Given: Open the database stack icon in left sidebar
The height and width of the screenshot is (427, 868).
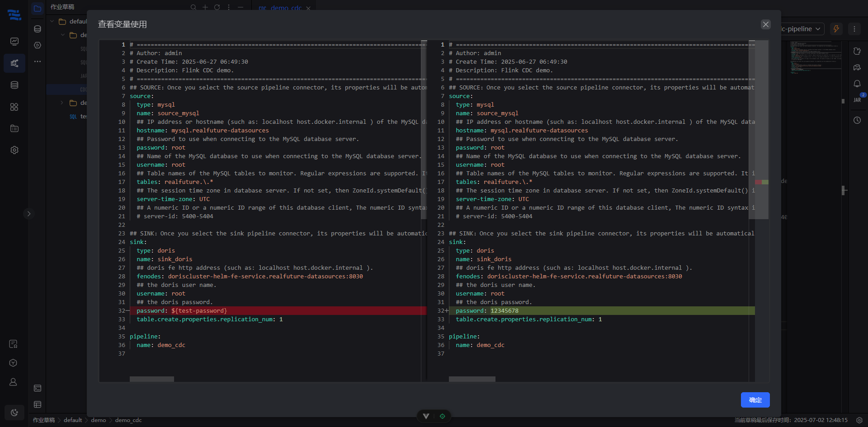Looking at the screenshot, I should click(14, 85).
